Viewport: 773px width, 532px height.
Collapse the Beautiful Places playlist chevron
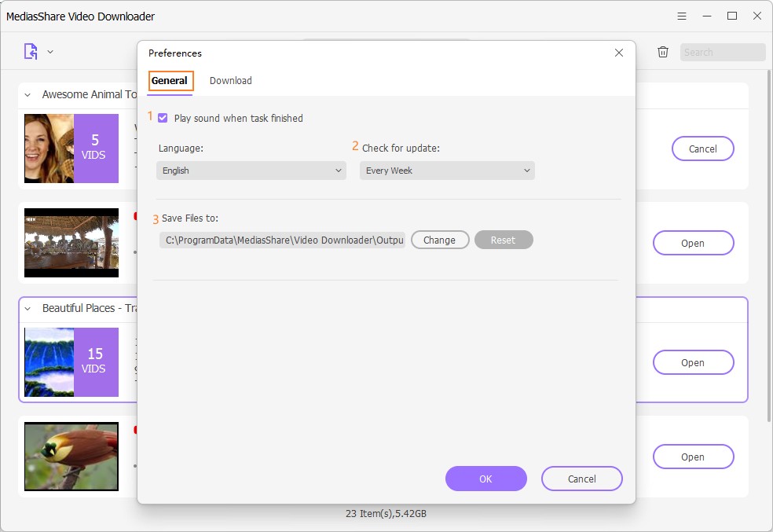point(27,308)
